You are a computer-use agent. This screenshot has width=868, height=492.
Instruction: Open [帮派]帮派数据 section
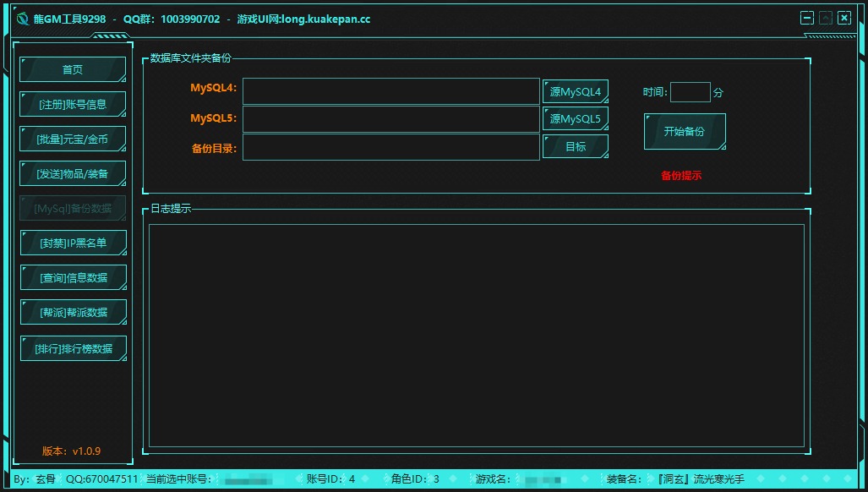tap(73, 312)
